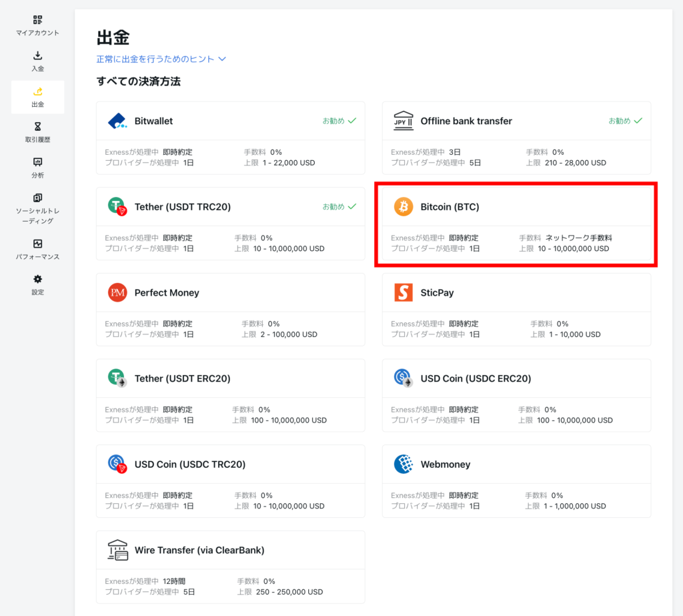Choose Bitcoin (BTC) withdrawal method
683x616 pixels.
(x=517, y=224)
